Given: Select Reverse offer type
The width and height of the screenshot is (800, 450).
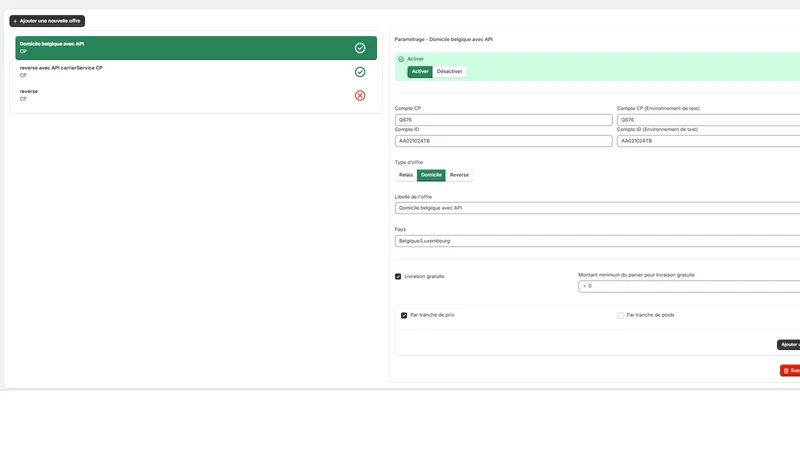Looking at the screenshot, I should pyautogui.click(x=459, y=175).
